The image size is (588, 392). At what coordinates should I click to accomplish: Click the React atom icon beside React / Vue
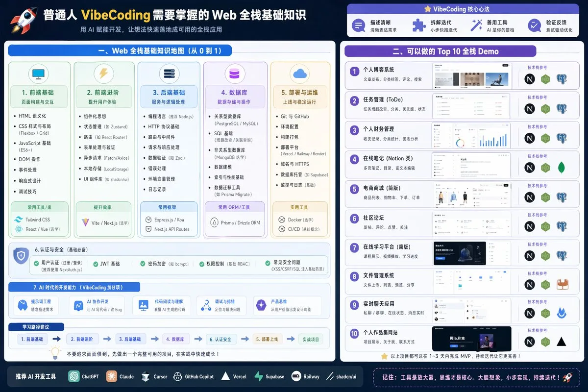click(x=19, y=229)
